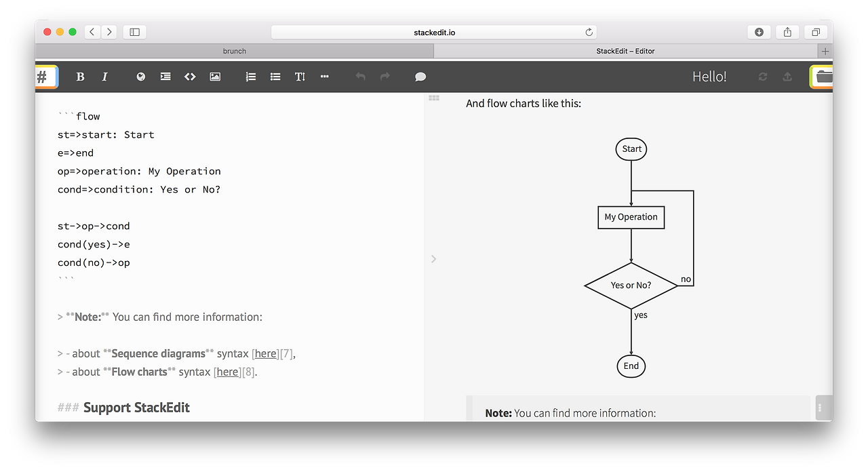This screenshot has width=868, height=472.
Task: Apply bold formatting
Action: click(80, 77)
